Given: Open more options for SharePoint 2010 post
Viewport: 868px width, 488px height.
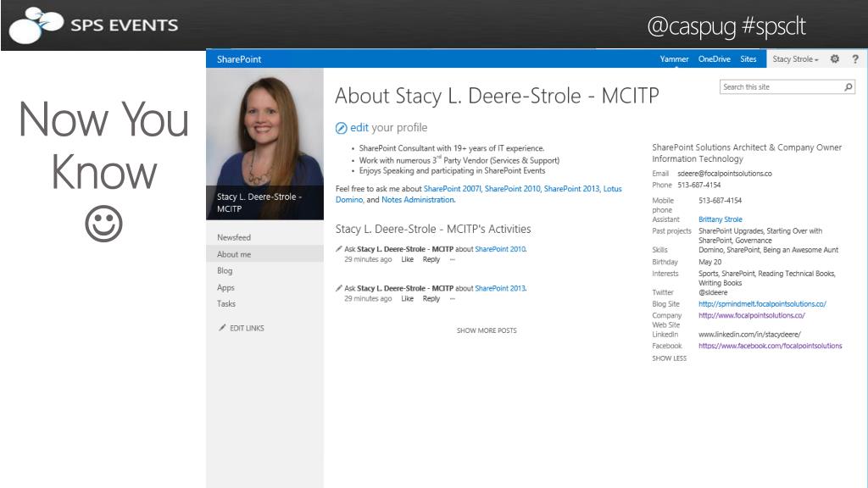Looking at the screenshot, I should (453, 259).
